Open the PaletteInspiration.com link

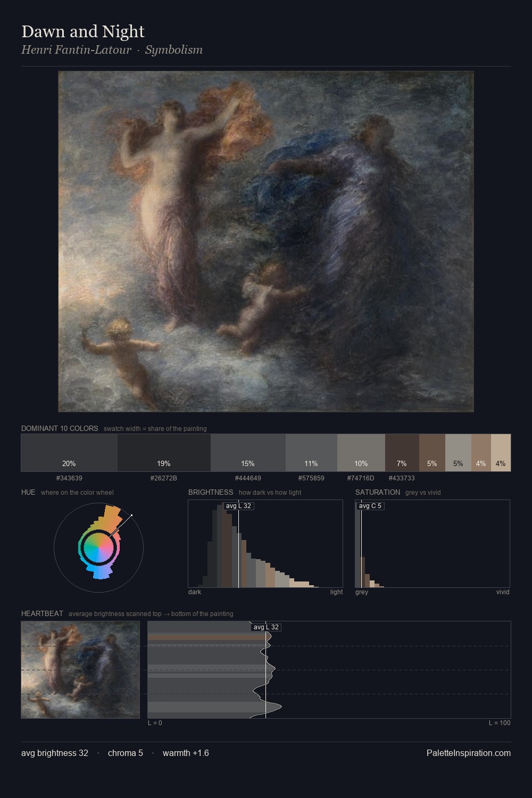469,753
